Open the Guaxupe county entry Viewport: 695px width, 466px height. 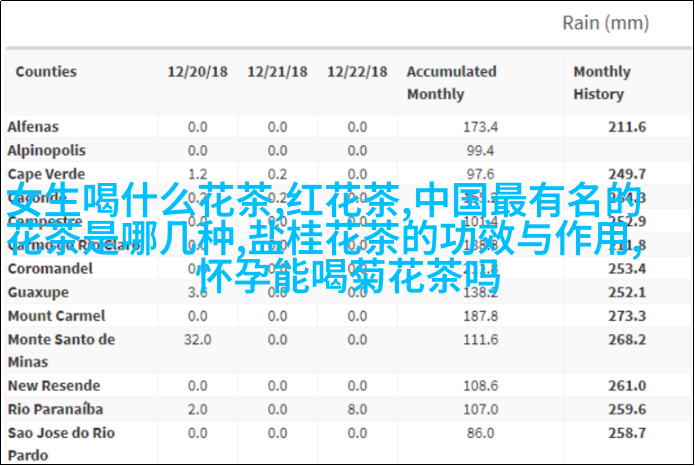click(38, 292)
